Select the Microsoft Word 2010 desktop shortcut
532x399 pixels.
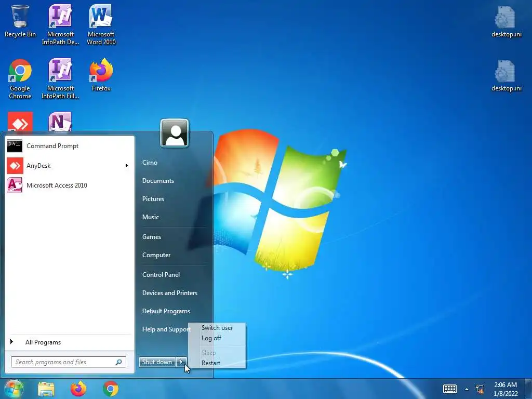[x=101, y=24]
